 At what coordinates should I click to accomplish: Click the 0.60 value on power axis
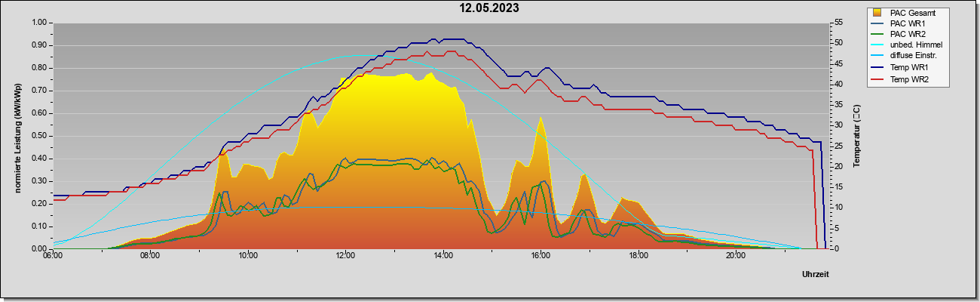pos(38,113)
